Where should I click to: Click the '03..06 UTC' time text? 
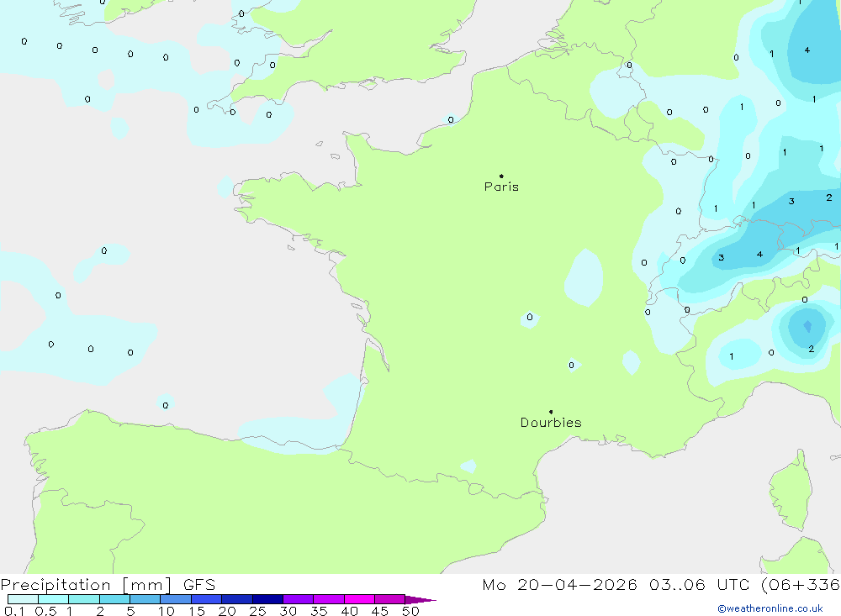(698, 585)
